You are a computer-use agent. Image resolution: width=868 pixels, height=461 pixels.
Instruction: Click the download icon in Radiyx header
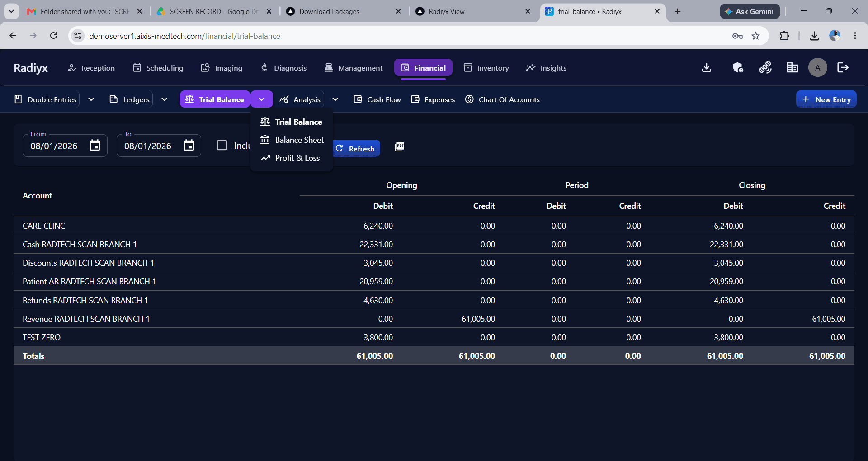(x=707, y=68)
